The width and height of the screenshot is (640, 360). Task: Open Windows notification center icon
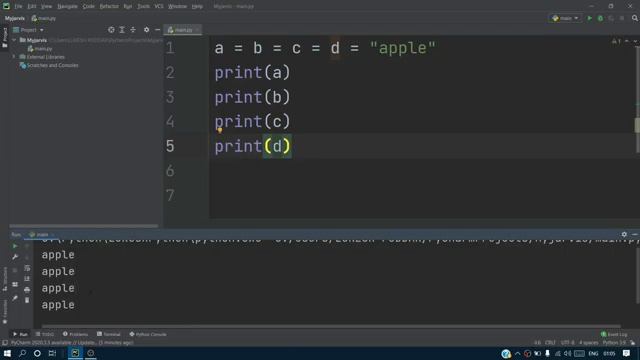click(x=627, y=353)
